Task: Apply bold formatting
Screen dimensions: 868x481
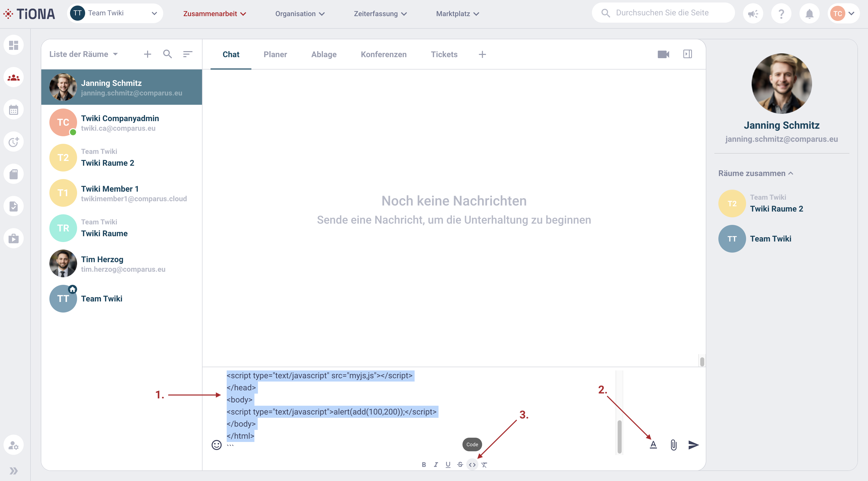Action: 424,464
